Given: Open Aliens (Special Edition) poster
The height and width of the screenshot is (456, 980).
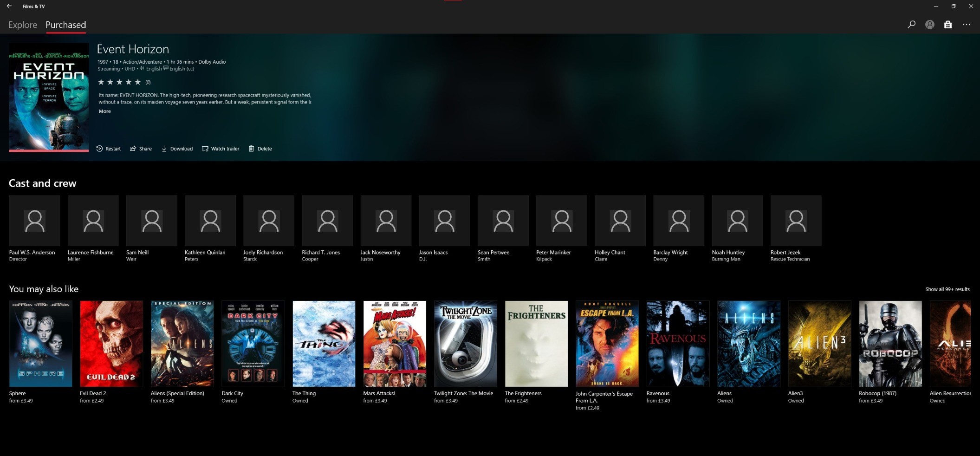Looking at the screenshot, I should coord(182,344).
